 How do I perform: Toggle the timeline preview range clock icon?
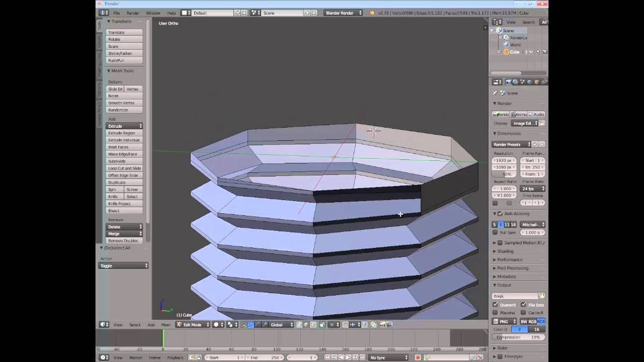192,357
